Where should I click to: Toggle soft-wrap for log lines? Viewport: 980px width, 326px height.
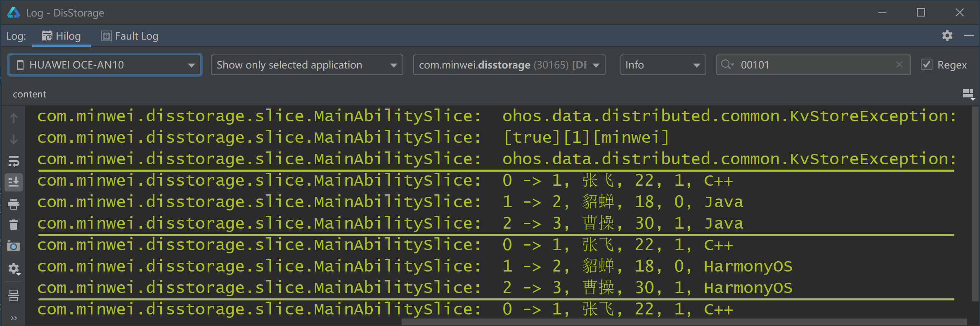pos(14,161)
